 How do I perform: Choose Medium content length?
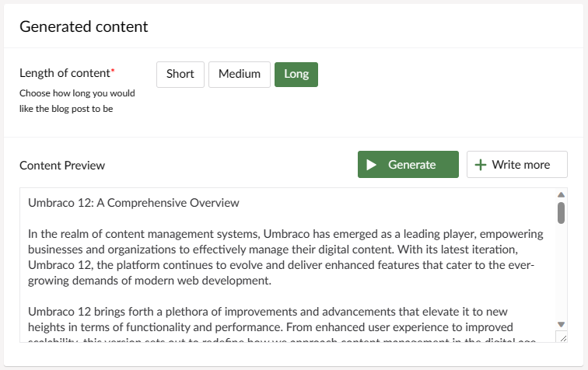tap(240, 74)
